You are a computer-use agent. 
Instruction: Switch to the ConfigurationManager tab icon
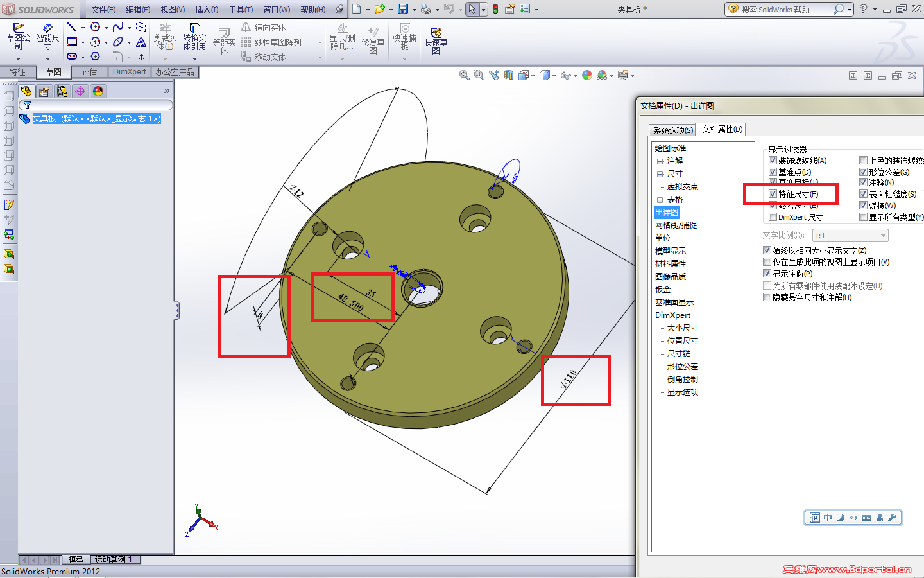[62, 91]
